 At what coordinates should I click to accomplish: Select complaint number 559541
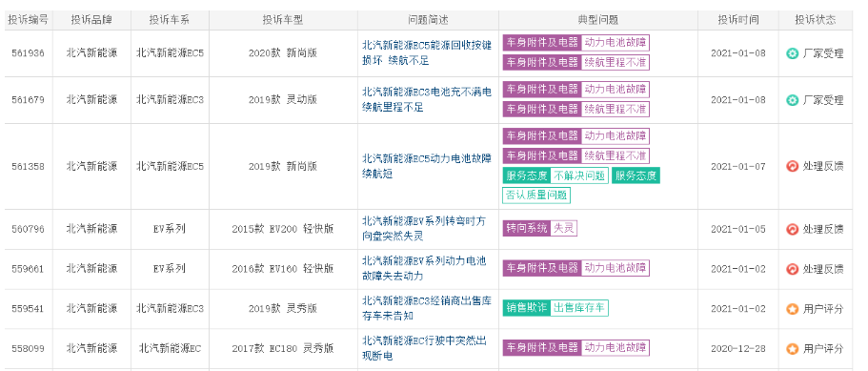29,309
